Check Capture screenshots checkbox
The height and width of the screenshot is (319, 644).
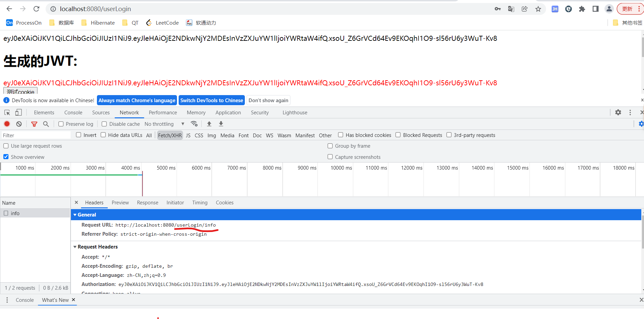[x=330, y=157]
